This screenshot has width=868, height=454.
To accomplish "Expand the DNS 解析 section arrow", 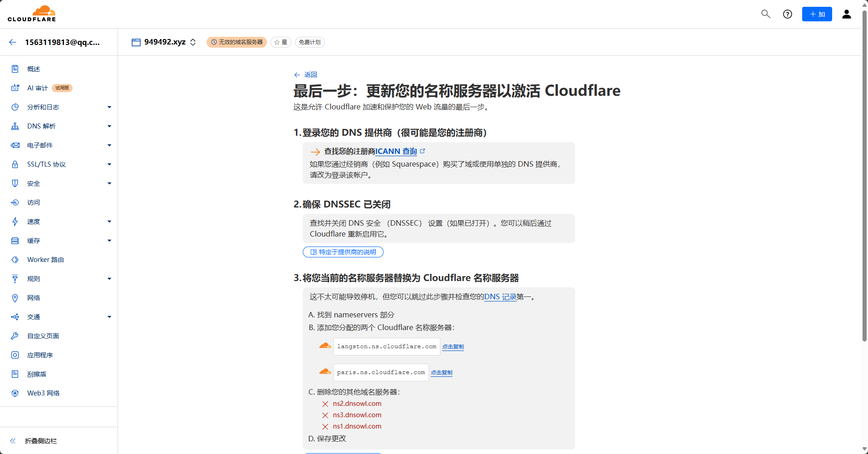I will click(109, 126).
